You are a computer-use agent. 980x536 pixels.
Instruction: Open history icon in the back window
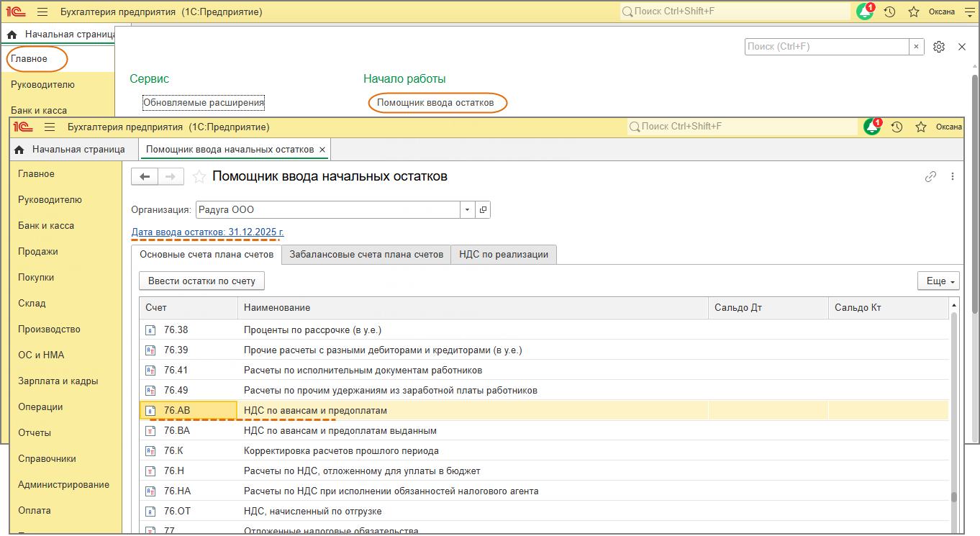(889, 12)
